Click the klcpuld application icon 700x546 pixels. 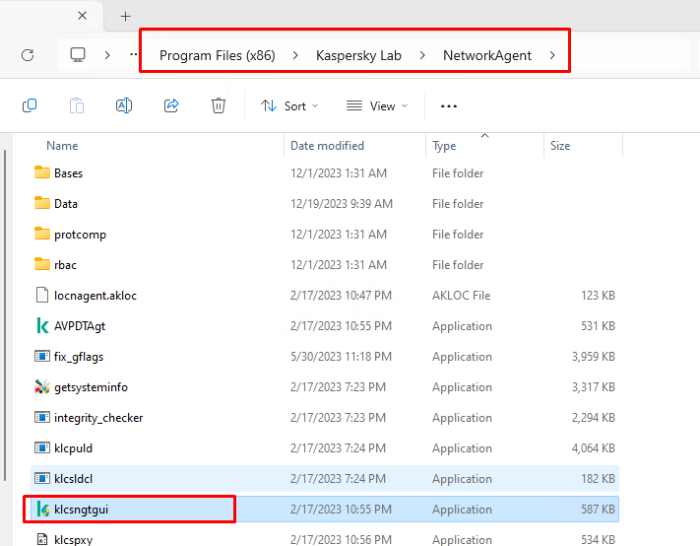42,448
